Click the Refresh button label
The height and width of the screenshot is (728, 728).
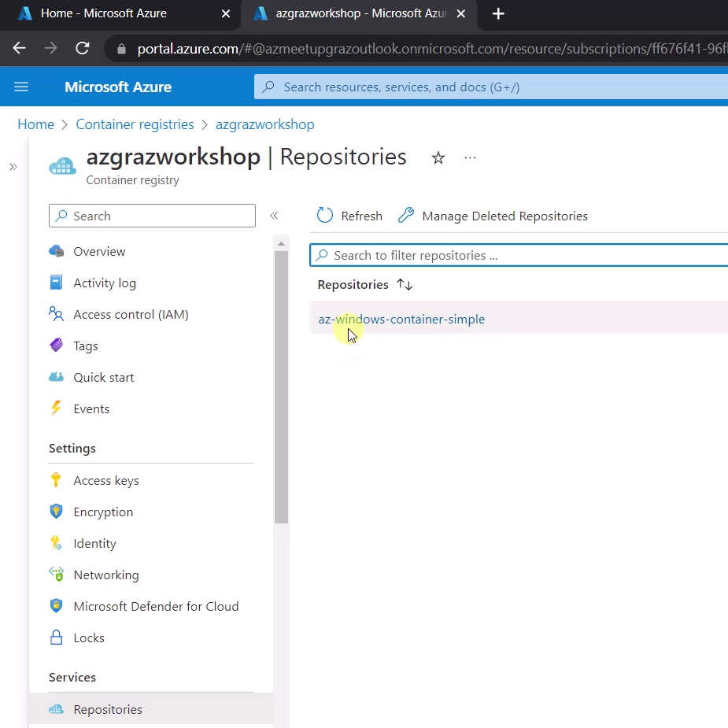tap(361, 216)
